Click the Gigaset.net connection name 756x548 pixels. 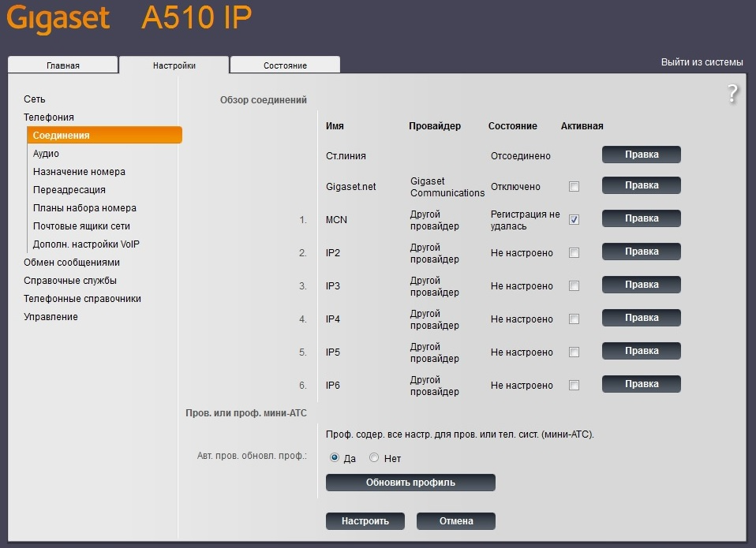pos(350,186)
